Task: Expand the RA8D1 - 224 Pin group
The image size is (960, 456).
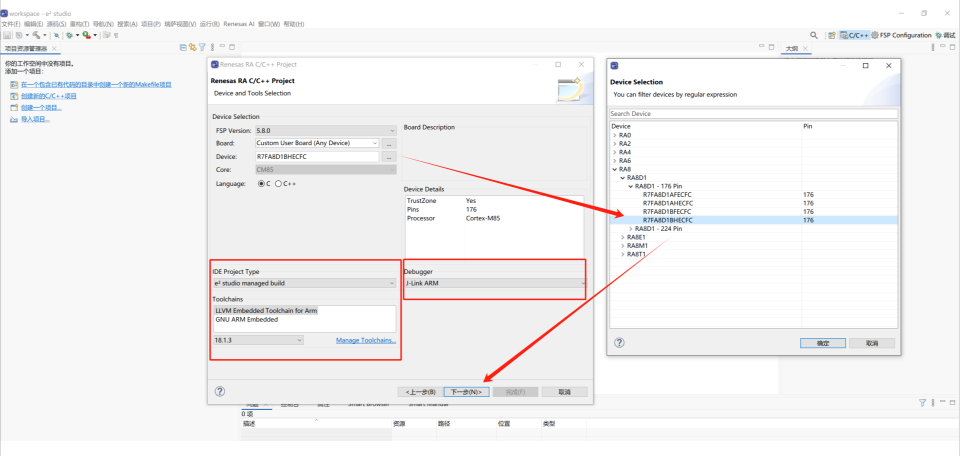Action: pyautogui.click(x=631, y=228)
